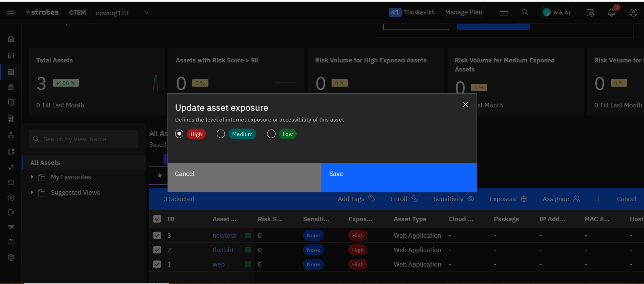644x284 pixels.
Task: Open the neworg123 organization dropdown
Action: coord(146,13)
